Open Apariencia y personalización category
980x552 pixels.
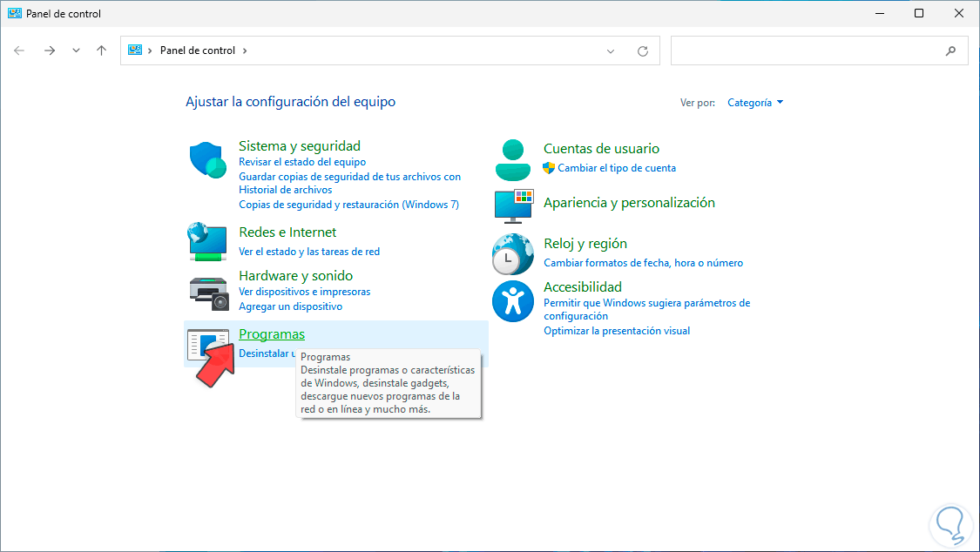pos(629,203)
